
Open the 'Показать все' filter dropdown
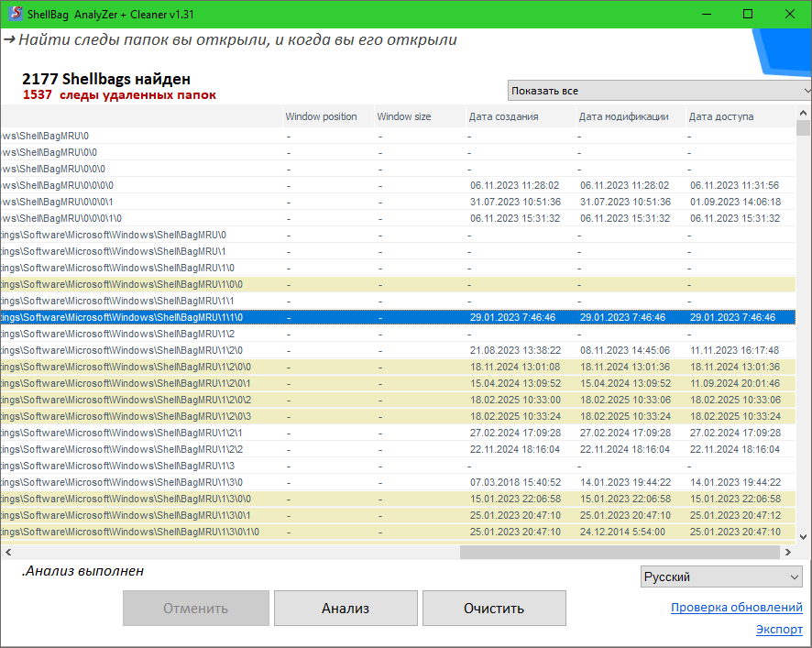click(660, 91)
